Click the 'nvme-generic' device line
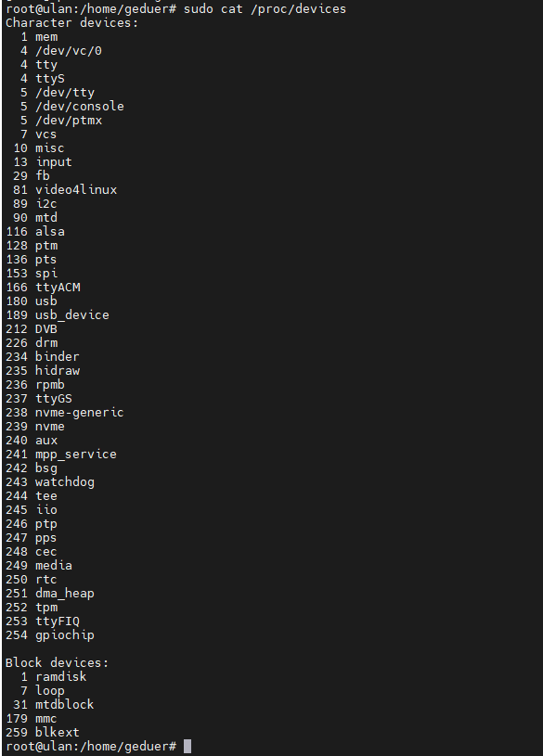Screen dimensions: 543x756 65,413
